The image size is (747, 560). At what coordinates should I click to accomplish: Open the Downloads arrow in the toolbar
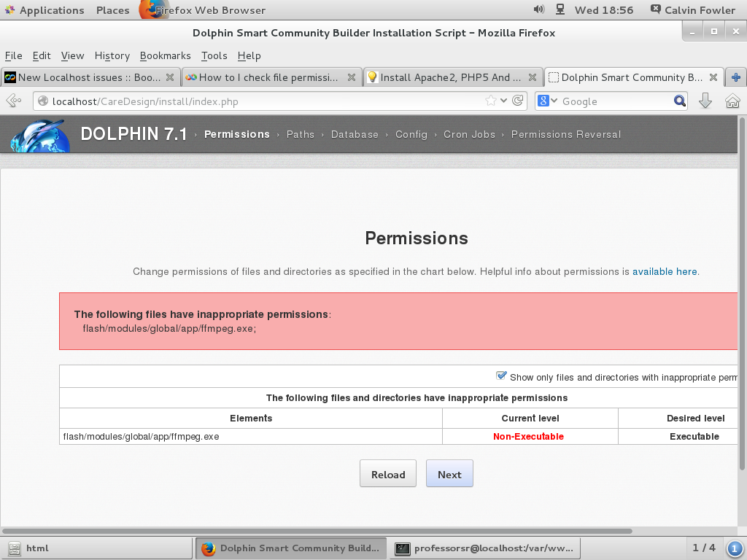(705, 101)
